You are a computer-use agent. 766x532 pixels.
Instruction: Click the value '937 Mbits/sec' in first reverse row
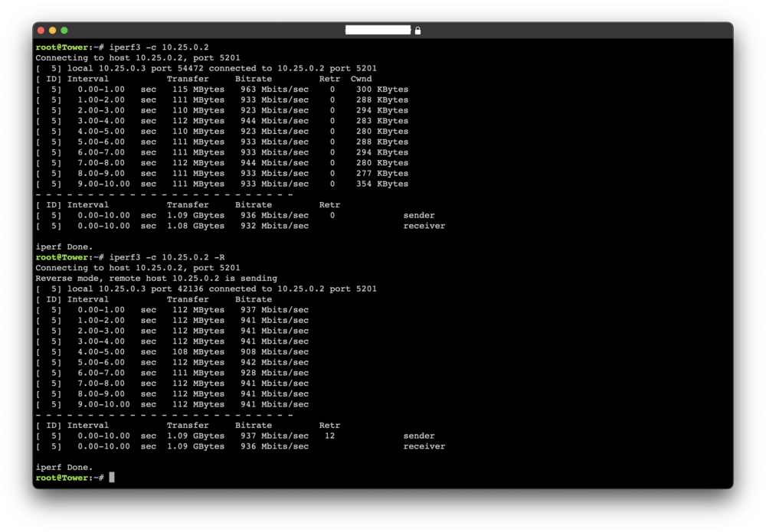tap(274, 310)
